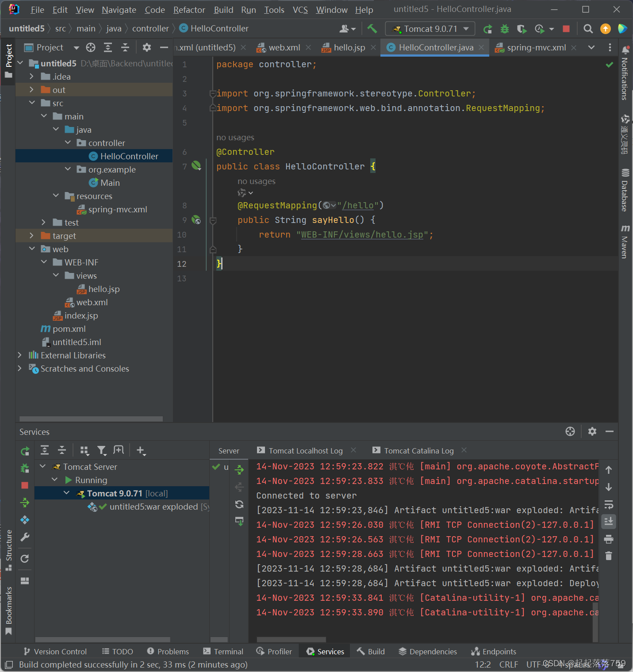Image resolution: width=633 pixels, height=672 pixels.
Task: Click CRLF line separator in status bar
Action: pos(508,664)
